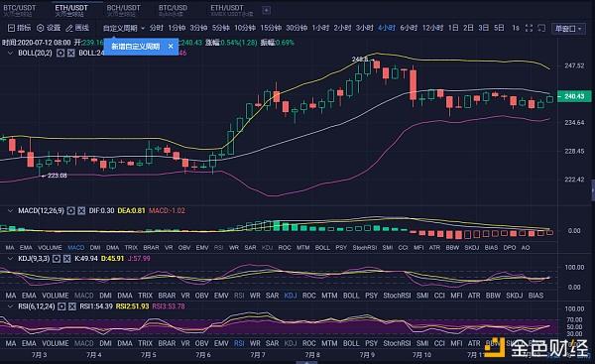
Task: Select the 1分钟 timeframe
Action: click(177, 28)
